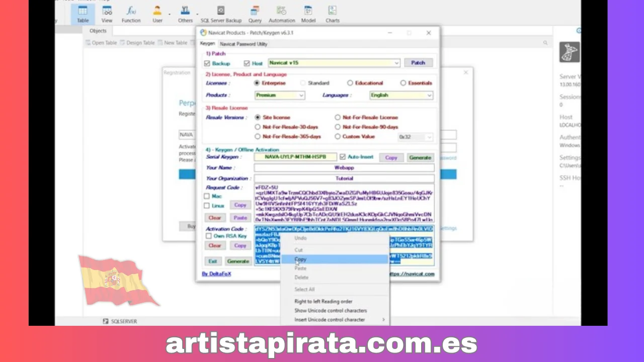This screenshot has width=644, height=362.
Task: Open the By DeltaFoX link
Action: (x=216, y=274)
